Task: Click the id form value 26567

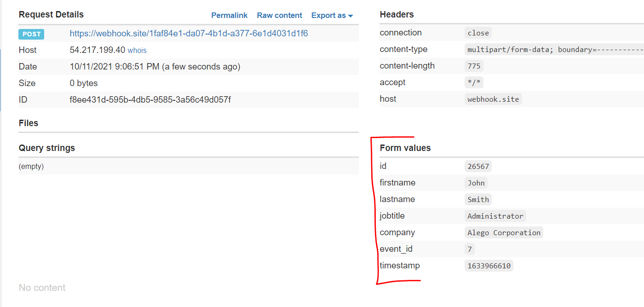Action: click(478, 166)
